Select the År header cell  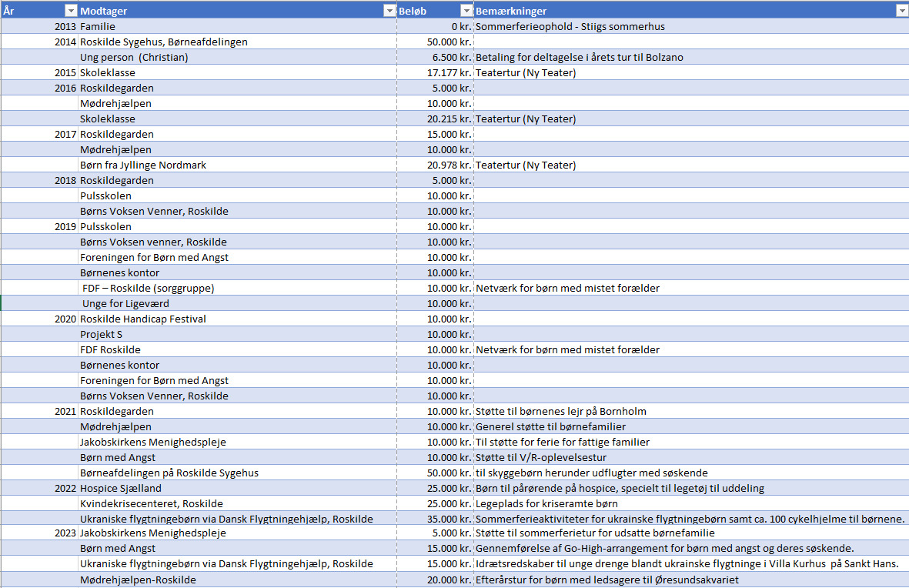[x=39, y=11]
